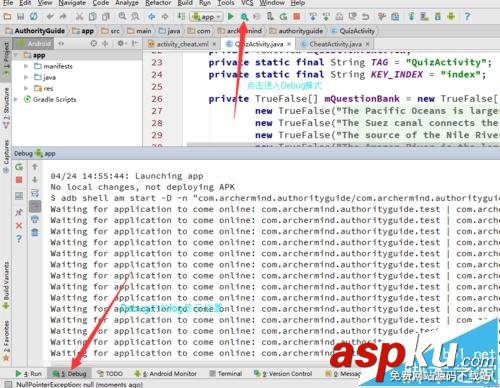The width and height of the screenshot is (500, 388).
Task: Click the up arrow in console toolbar
Action: click(35, 167)
